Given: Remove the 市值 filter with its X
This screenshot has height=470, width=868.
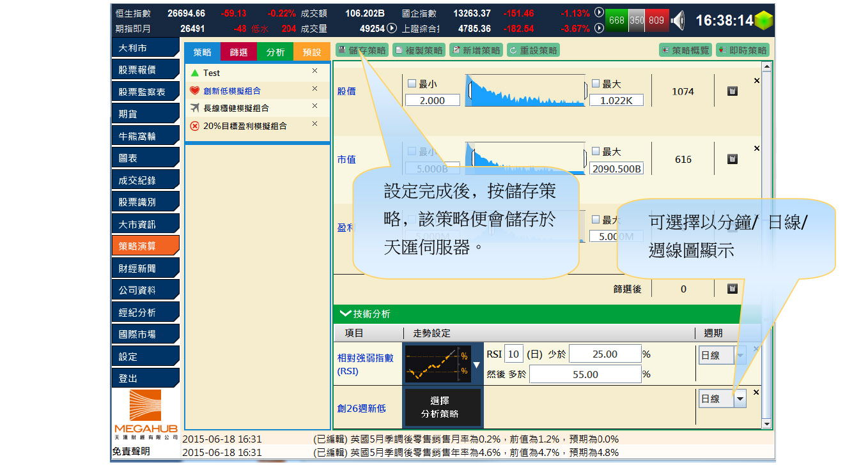Looking at the screenshot, I should pyautogui.click(x=757, y=148).
